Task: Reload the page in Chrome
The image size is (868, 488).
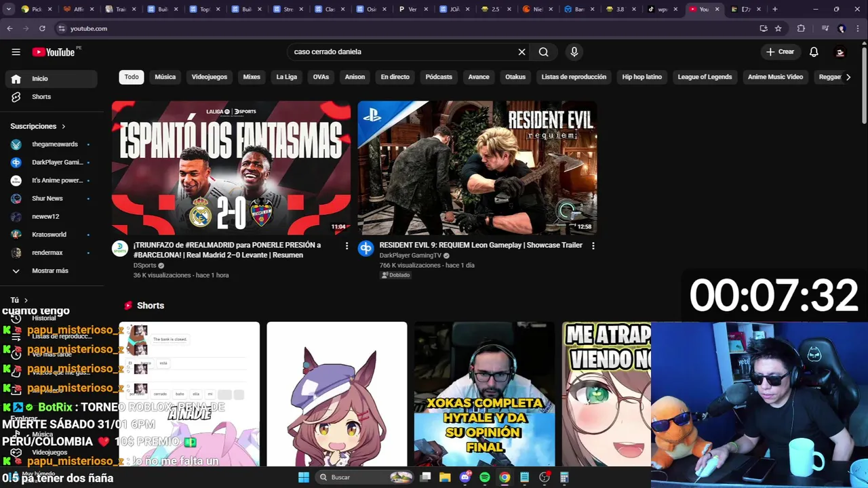Action: pyautogui.click(x=42, y=28)
